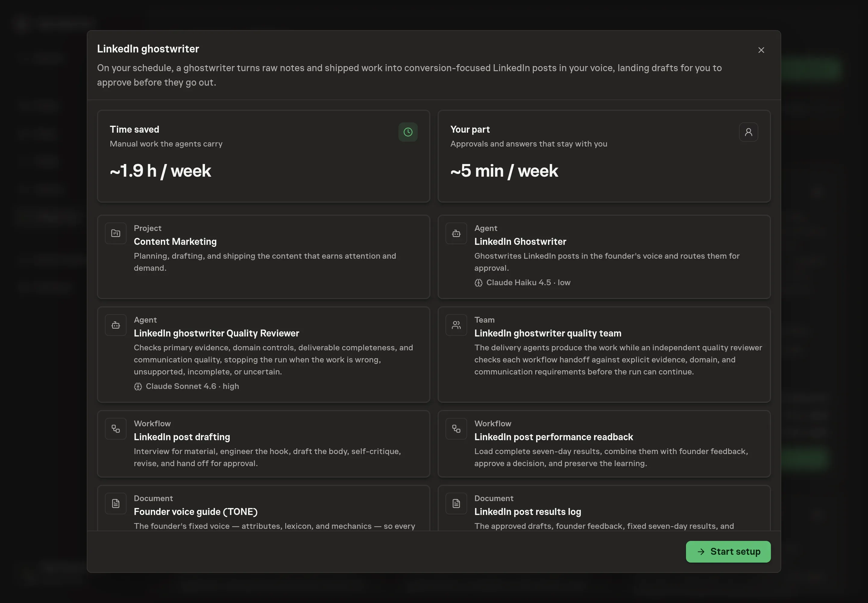Image resolution: width=868 pixels, height=603 pixels.
Task: Click the robot icon beside Quality Reviewer agent
Action: tap(115, 325)
